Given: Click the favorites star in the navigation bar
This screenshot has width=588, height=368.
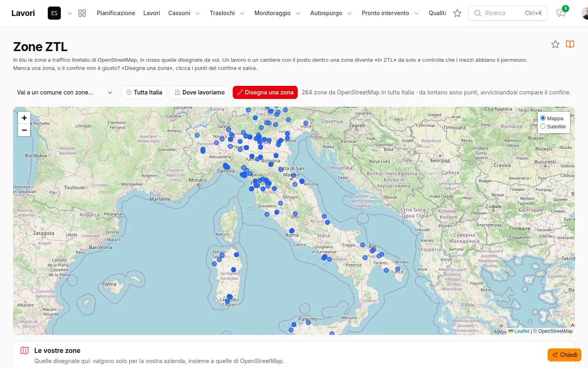Looking at the screenshot, I should pos(457,13).
